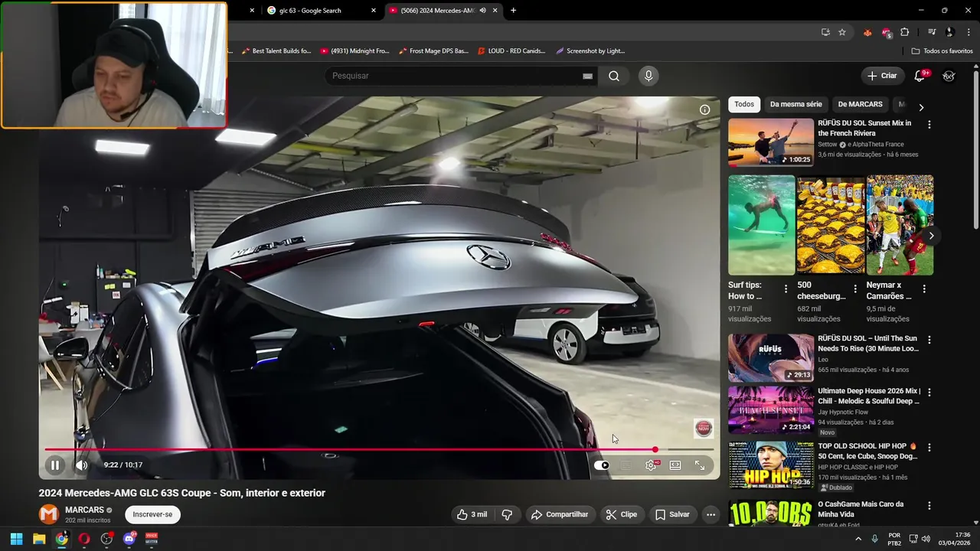Viewport: 980px width, 551px height.
Task: Open the on-screen keyboard in the search box
Action: tap(587, 76)
